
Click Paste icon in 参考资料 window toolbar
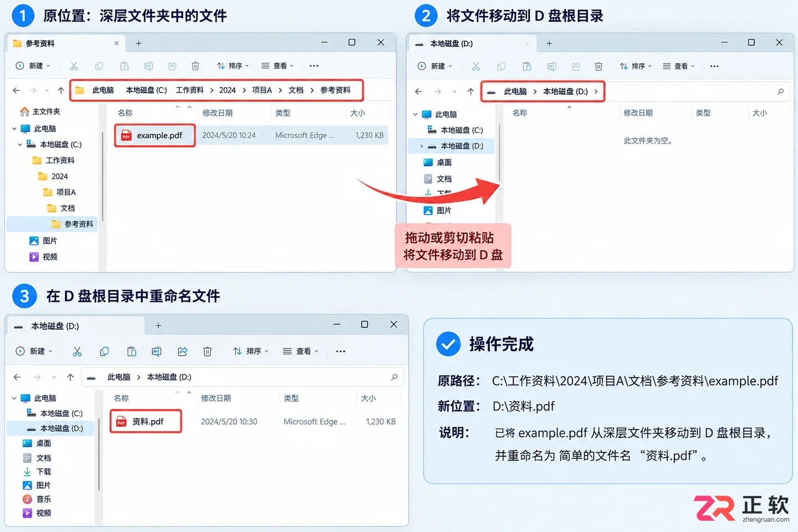124,66
